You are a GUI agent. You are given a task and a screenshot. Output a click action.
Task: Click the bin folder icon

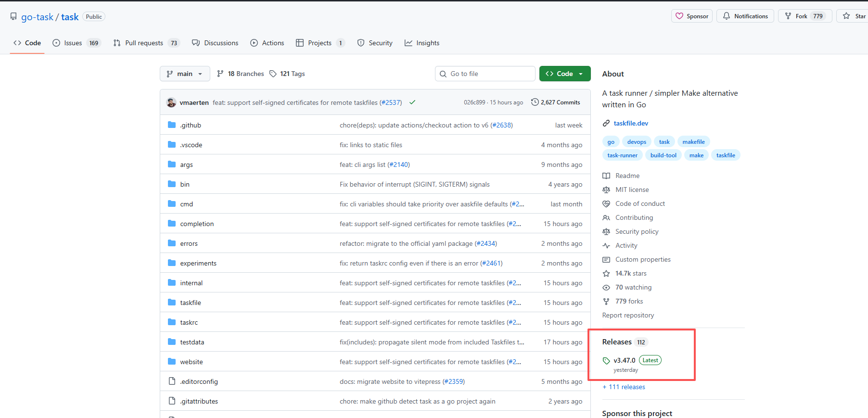172,184
